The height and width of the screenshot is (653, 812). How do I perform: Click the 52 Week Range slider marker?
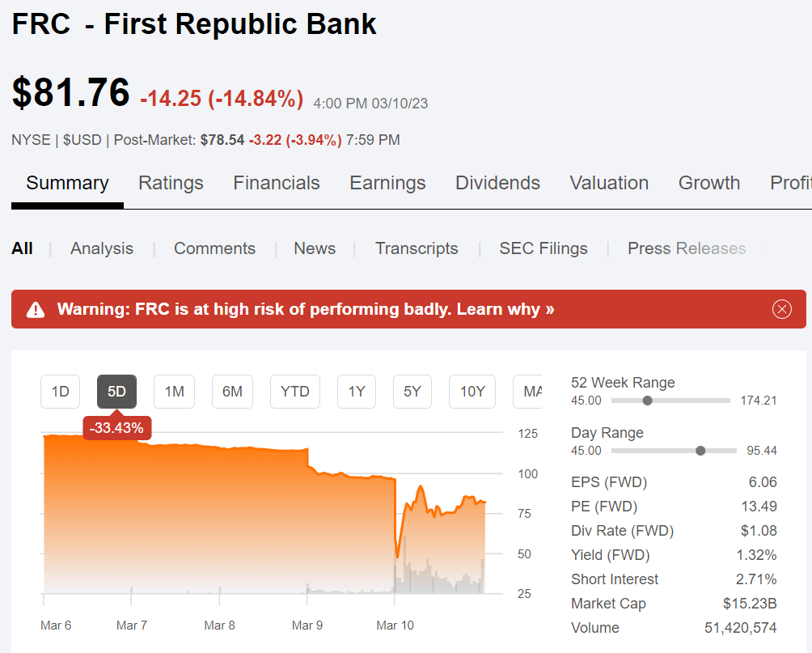point(647,401)
